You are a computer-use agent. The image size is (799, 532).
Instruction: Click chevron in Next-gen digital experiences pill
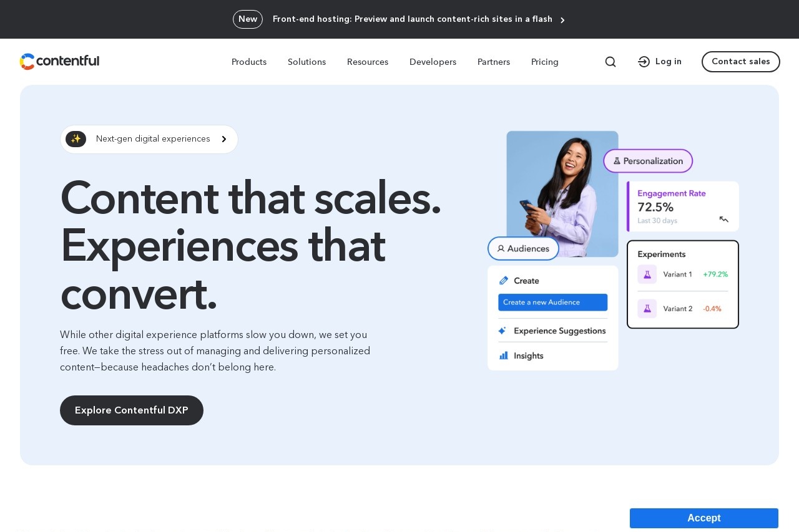click(224, 139)
